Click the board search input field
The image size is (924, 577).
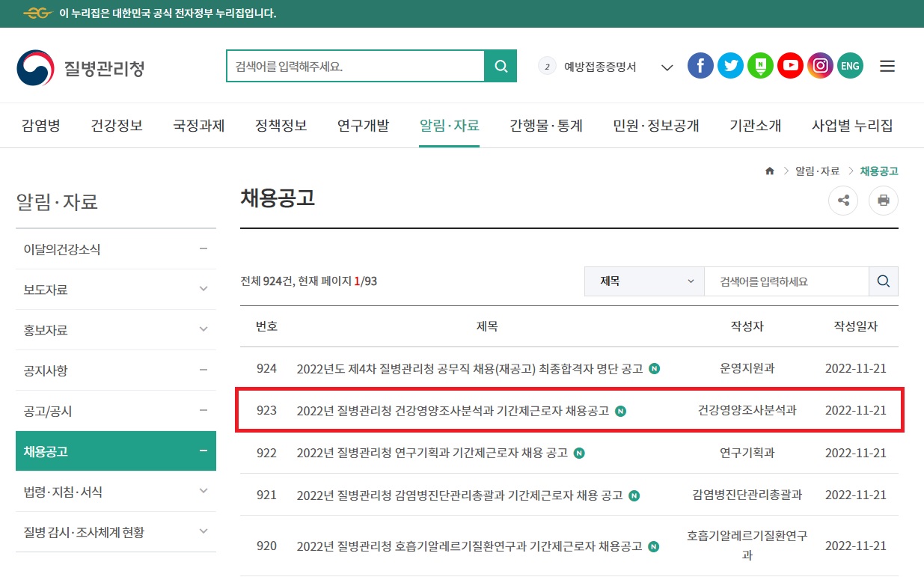(786, 281)
